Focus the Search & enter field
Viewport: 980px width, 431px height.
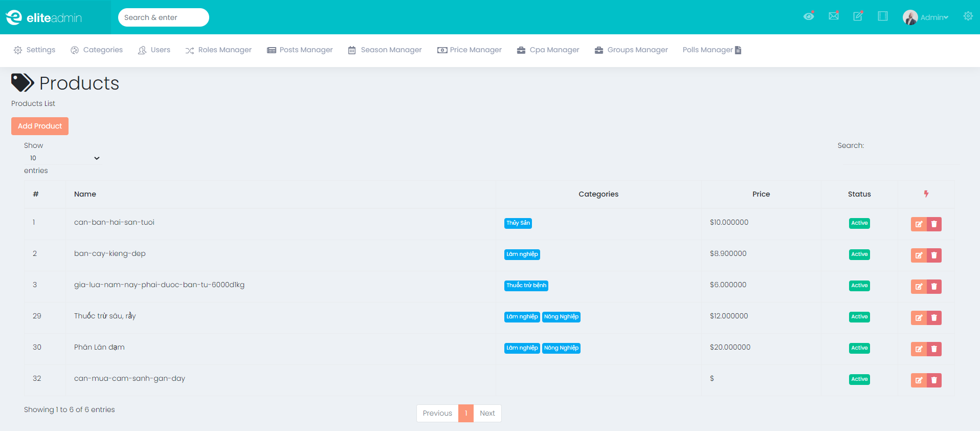[x=164, y=17]
